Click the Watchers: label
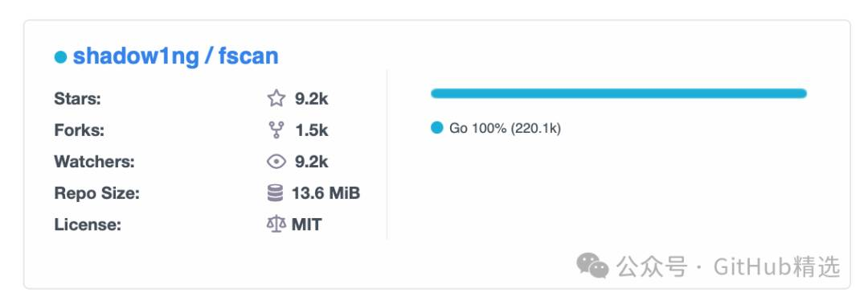This screenshot has height=301, width=868. tap(95, 162)
